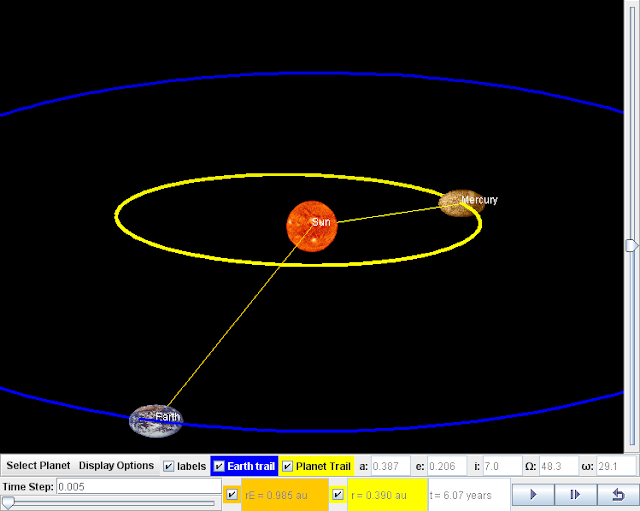Image resolution: width=640 pixels, height=511 pixels.
Task: Click the Time Step input field
Action: pos(139,487)
